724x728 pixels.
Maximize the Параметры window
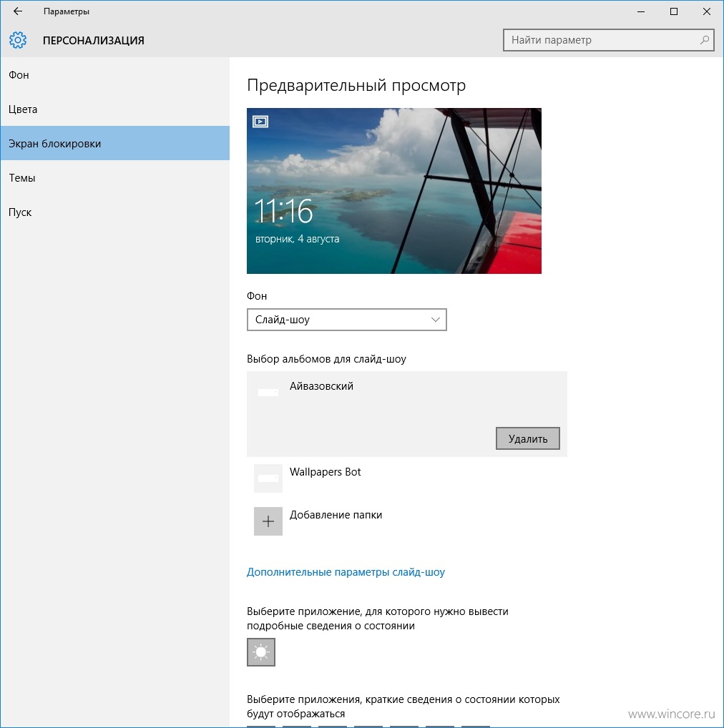click(674, 11)
